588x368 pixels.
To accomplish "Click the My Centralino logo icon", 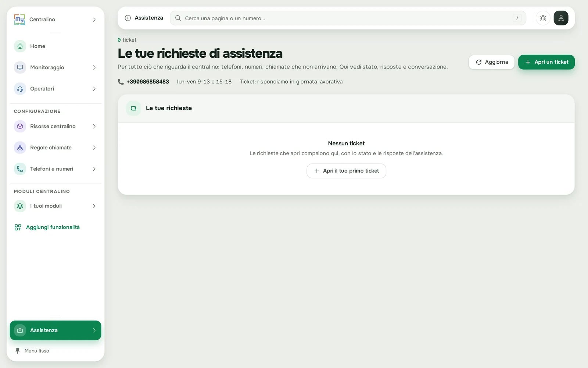I will coord(19,20).
